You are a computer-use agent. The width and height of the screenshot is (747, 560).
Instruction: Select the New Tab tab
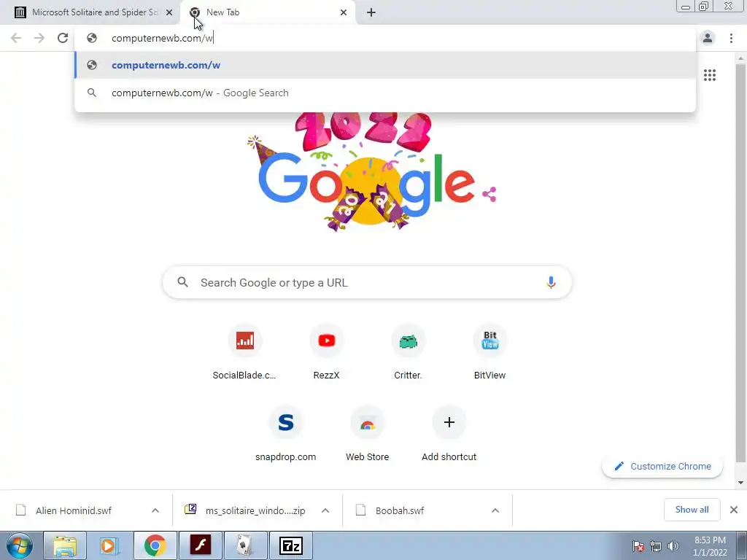click(267, 12)
